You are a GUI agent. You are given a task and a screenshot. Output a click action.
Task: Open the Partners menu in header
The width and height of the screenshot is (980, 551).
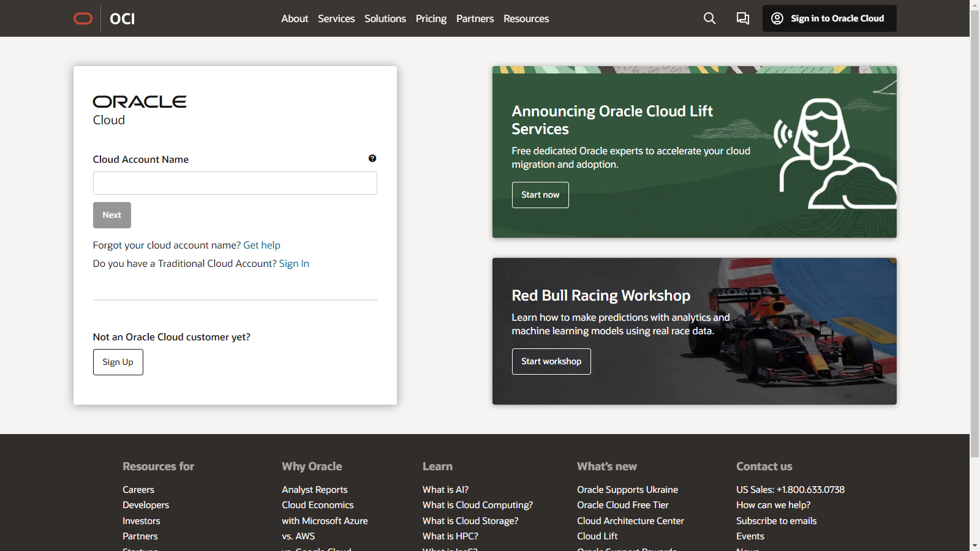(x=475, y=18)
